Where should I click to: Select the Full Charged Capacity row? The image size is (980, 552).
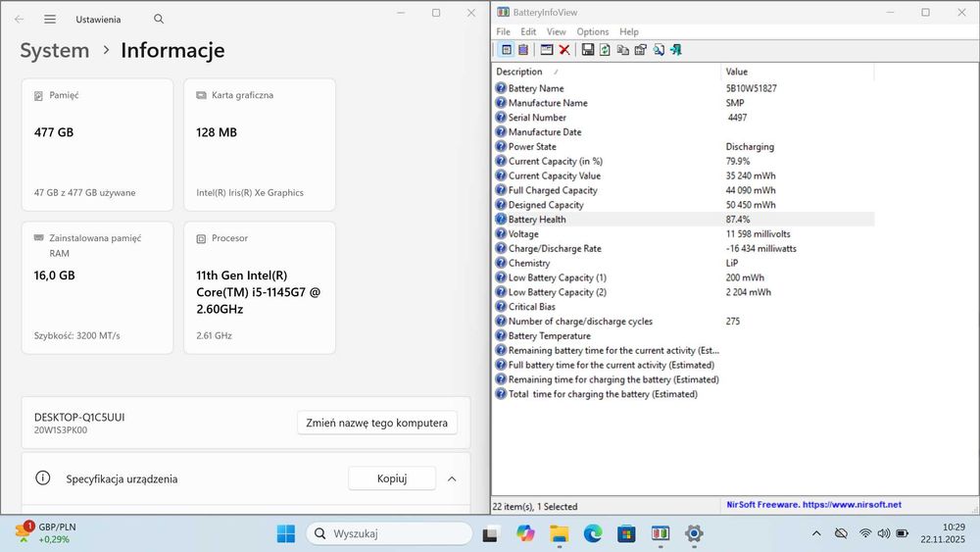click(x=684, y=190)
